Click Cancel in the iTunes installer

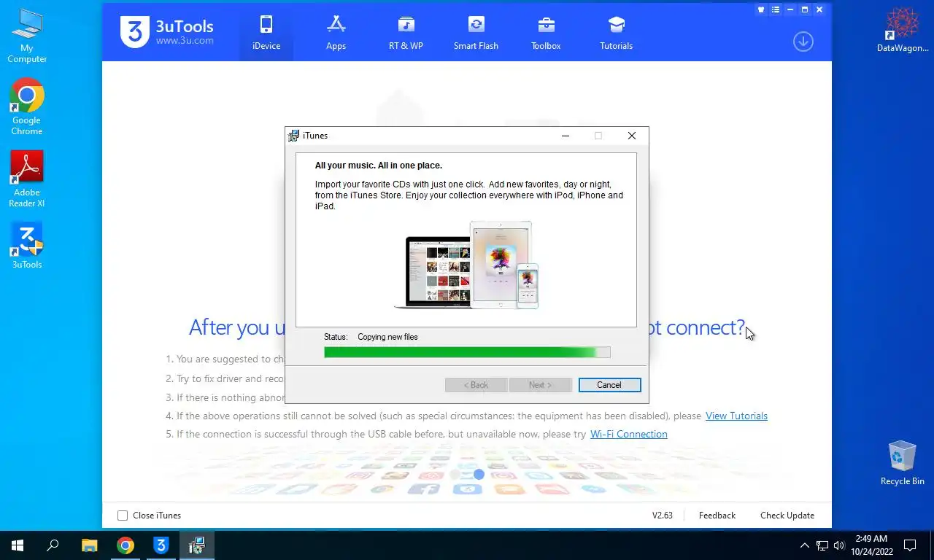click(x=609, y=385)
